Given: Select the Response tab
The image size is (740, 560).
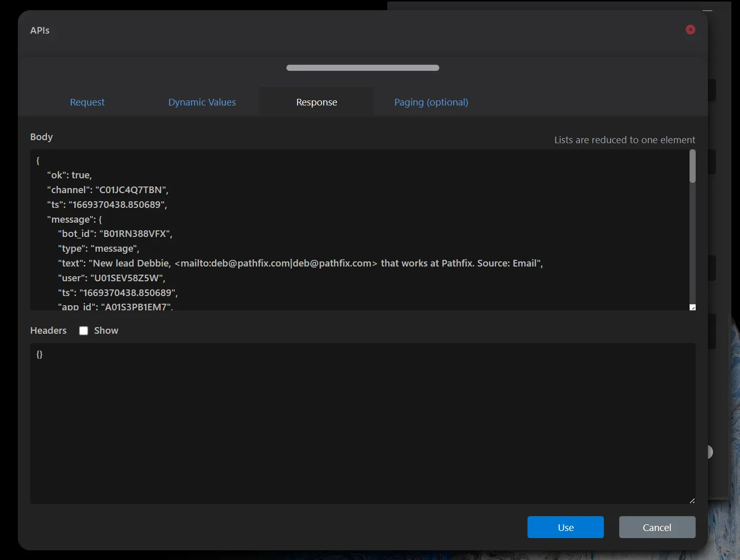Looking at the screenshot, I should pos(316,102).
